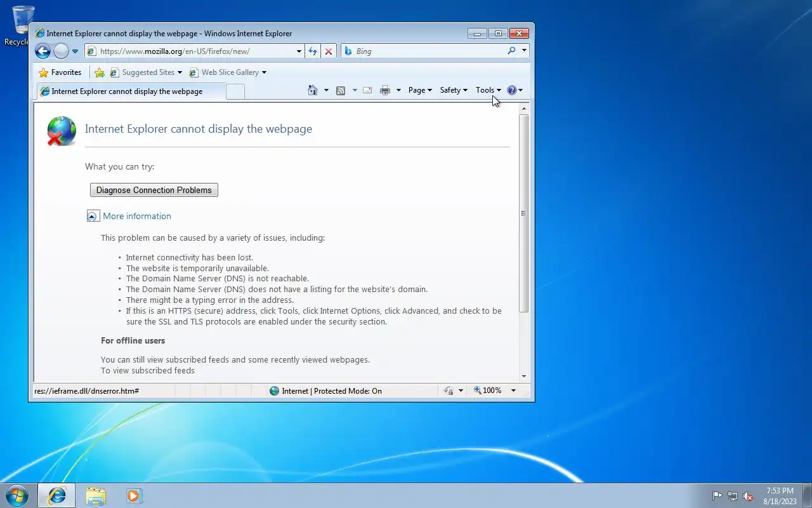The height and width of the screenshot is (508, 812).
Task: Click the text 'For offline users'
Action: coord(133,341)
